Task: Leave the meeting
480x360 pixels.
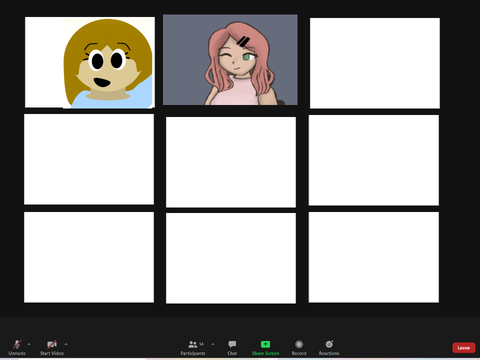Action: [x=464, y=348]
